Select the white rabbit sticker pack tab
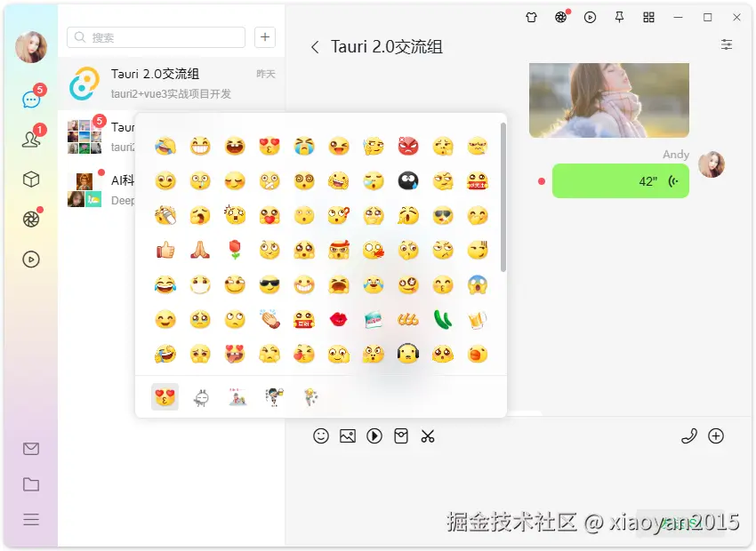 [202, 397]
